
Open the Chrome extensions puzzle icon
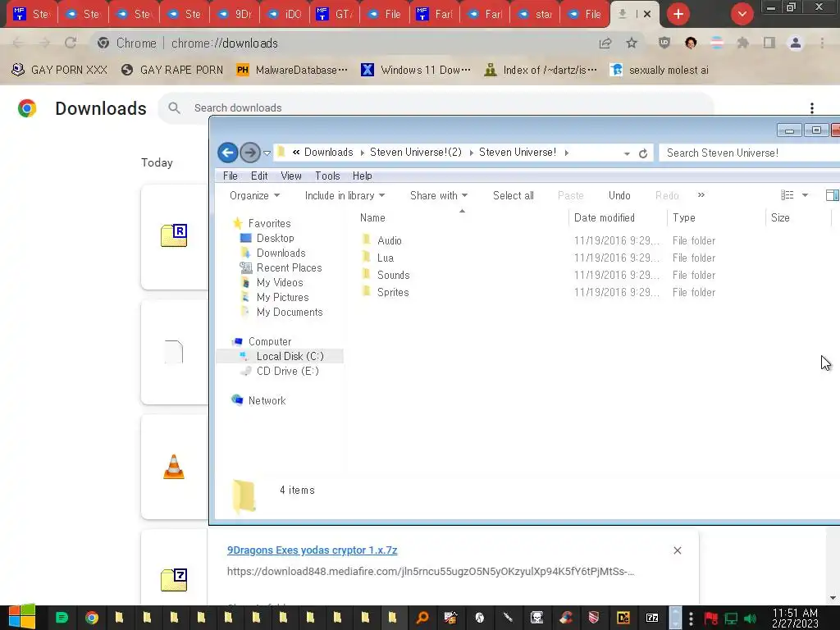tap(742, 43)
